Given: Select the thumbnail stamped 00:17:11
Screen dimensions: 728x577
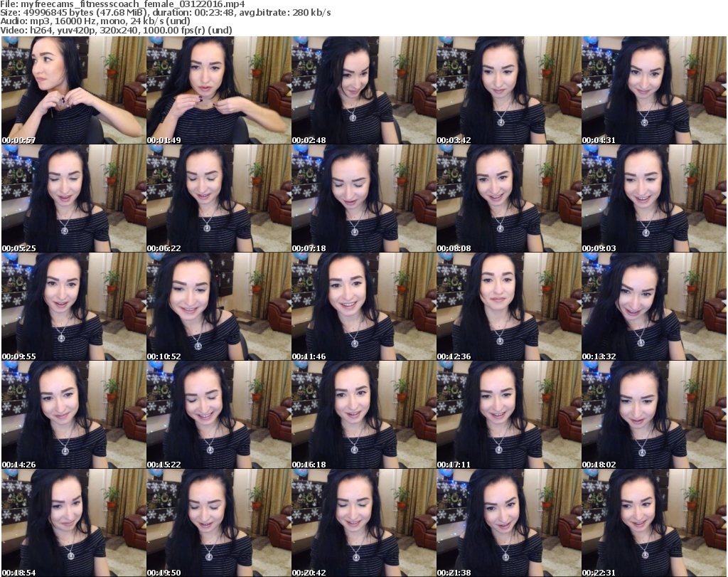Looking at the screenshot, I should (509, 415).
